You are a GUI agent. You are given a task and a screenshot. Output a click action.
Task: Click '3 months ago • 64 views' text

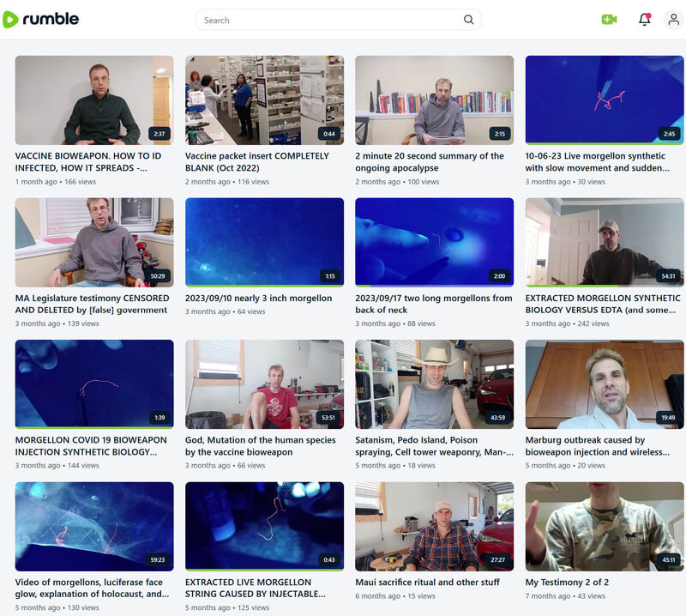(x=225, y=311)
